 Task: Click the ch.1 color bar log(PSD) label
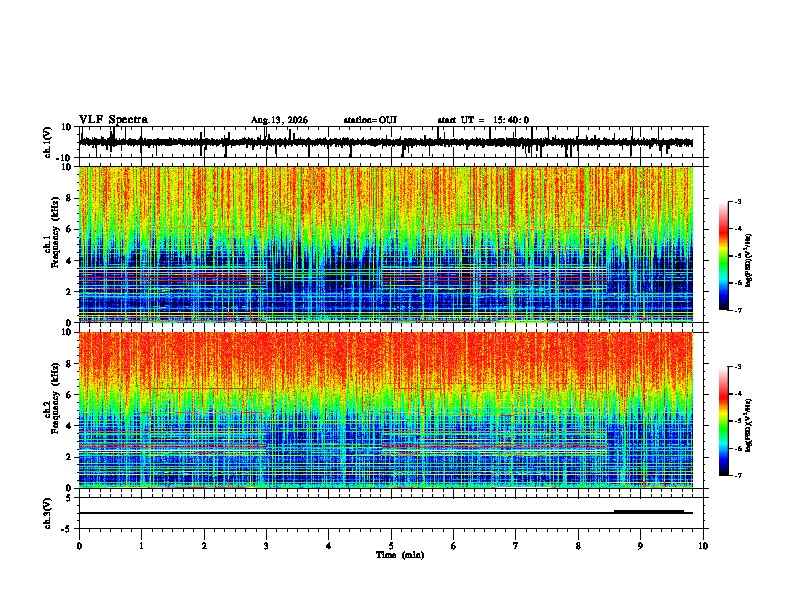click(x=749, y=260)
